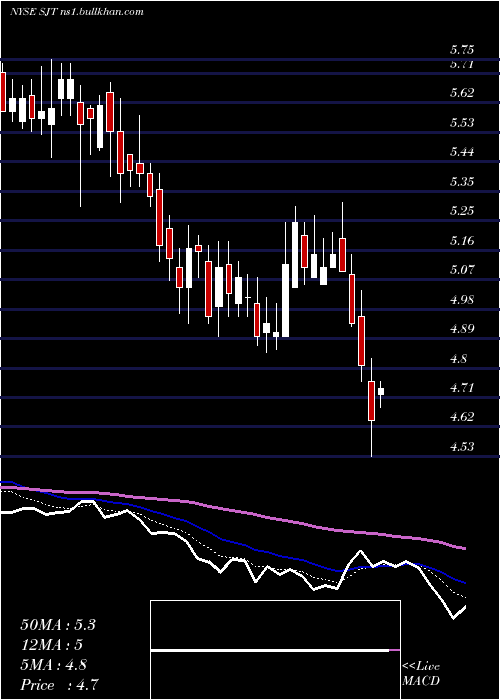Image resolution: width=500 pixels, height=700 pixels.
Task: Click the 50MA : 5.3 readout
Action: click(58, 625)
